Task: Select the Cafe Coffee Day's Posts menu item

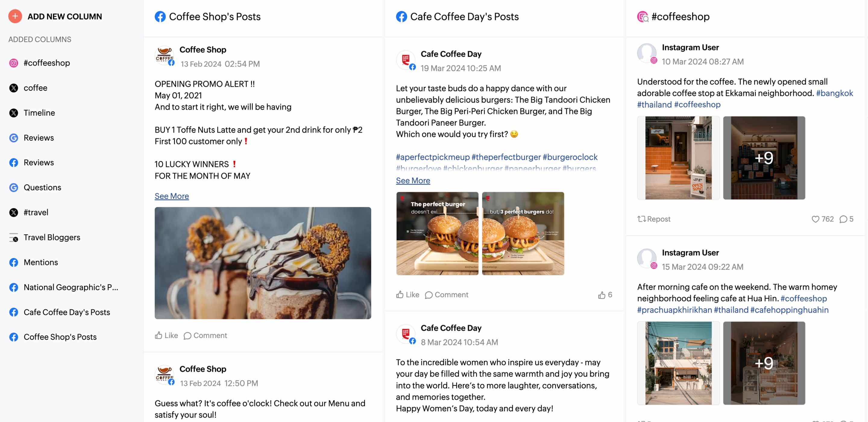Action: pos(66,311)
